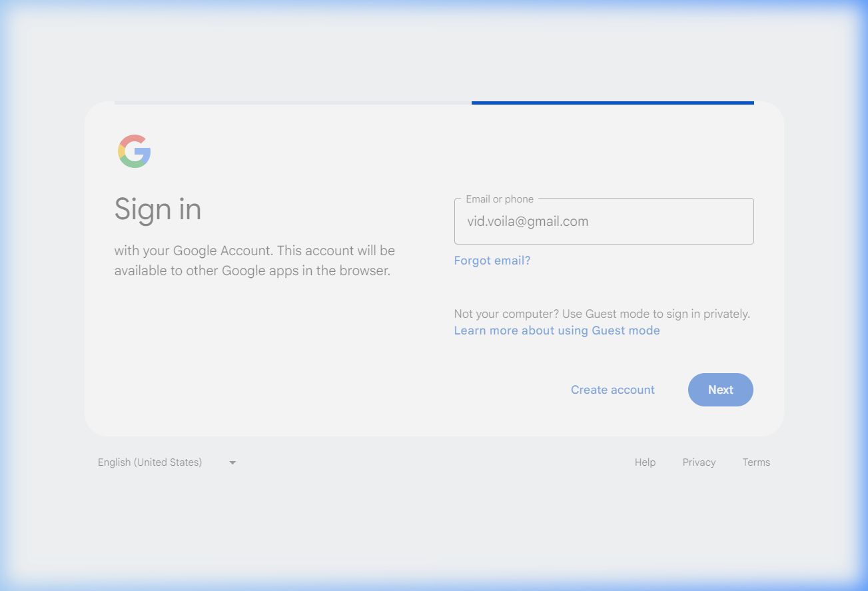Click the blue segment of the loading bar
868x591 pixels.
pos(612,103)
